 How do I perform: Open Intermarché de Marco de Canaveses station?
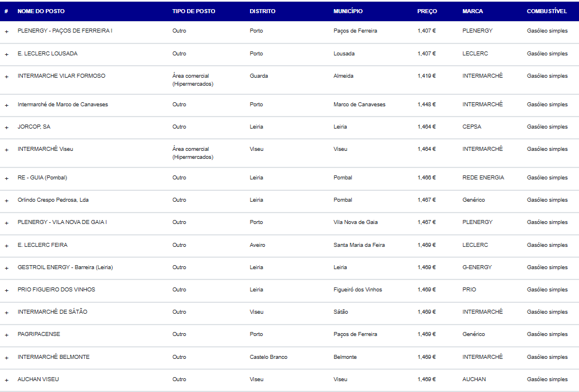click(63, 105)
